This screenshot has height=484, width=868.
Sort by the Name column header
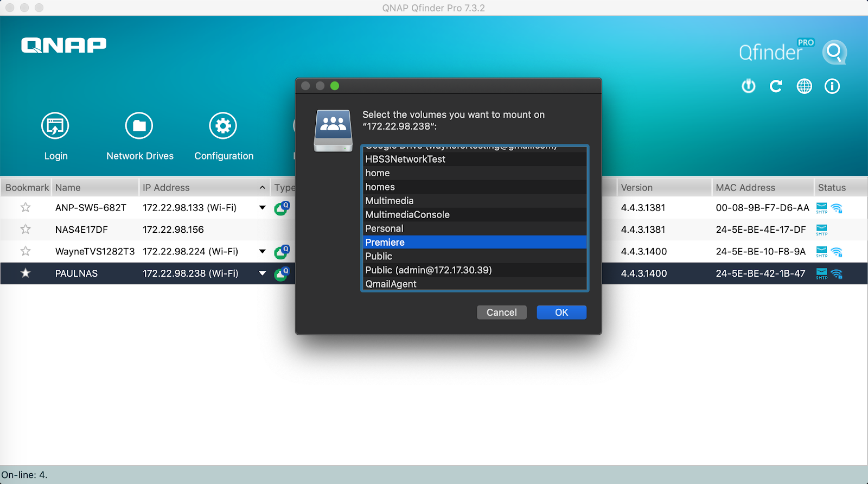(x=95, y=187)
